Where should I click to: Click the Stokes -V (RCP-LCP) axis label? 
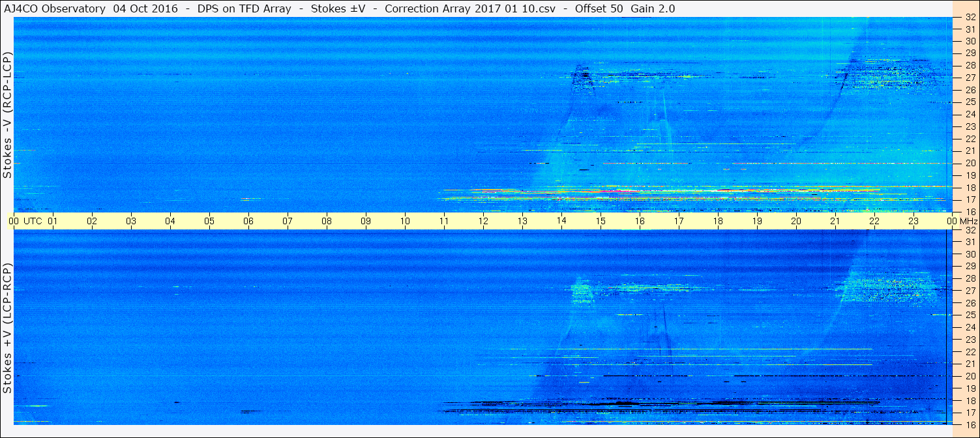[7, 115]
